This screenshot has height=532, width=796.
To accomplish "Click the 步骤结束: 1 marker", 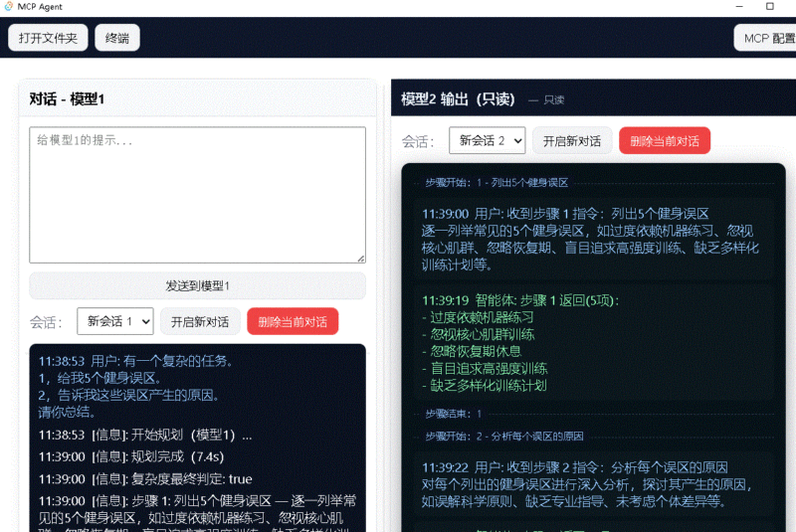I will click(454, 414).
